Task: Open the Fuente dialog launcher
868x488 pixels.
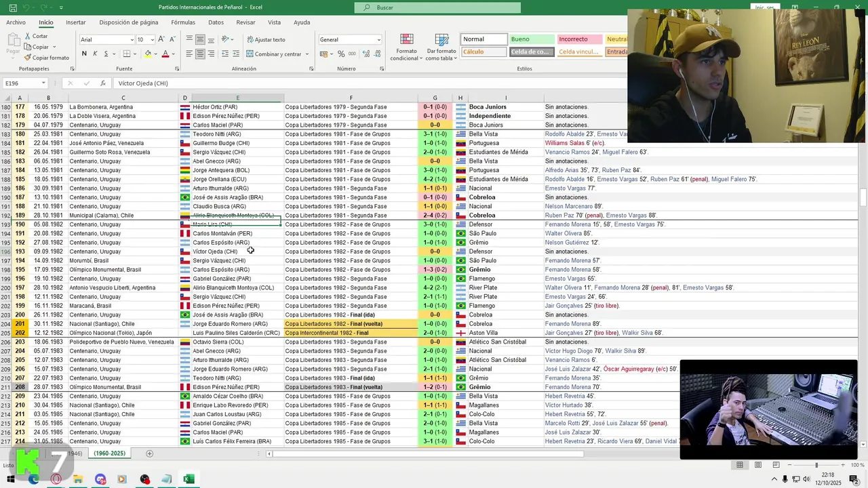Action: click(176, 69)
